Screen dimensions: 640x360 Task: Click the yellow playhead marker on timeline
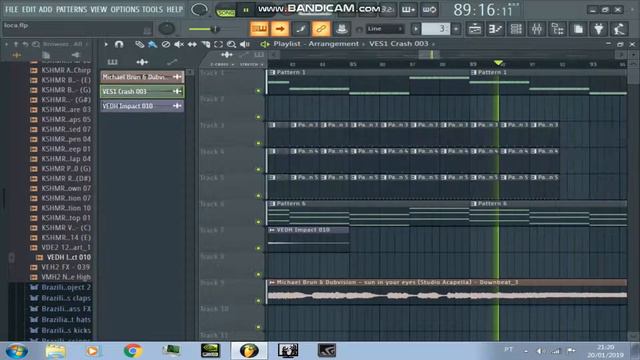(x=498, y=63)
